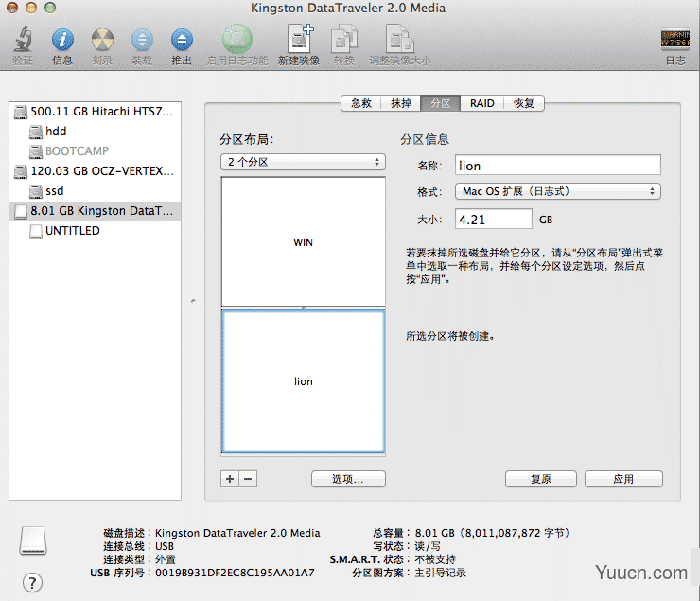Click the Apply (应用) button
Screen dimensions: 700x601
(623, 479)
